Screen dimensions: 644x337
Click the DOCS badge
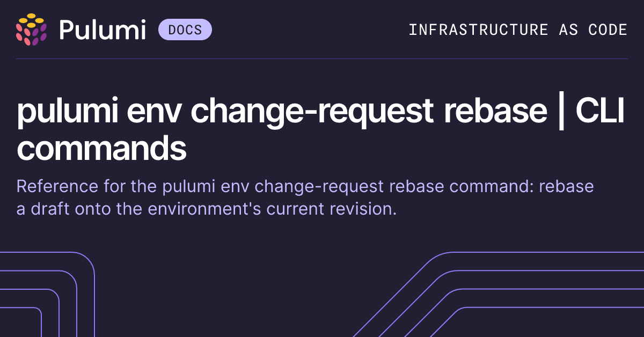[185, 30]
